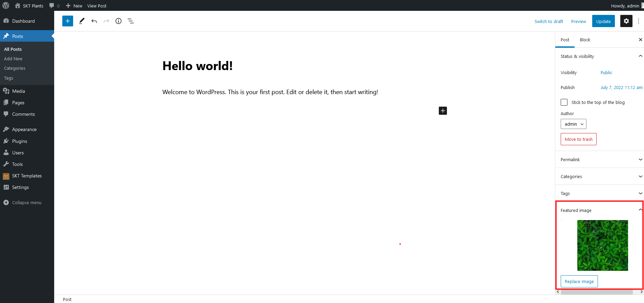Open Tools in admin menu
The width and height of the screenshot is (644, 303).
(27, 164)
